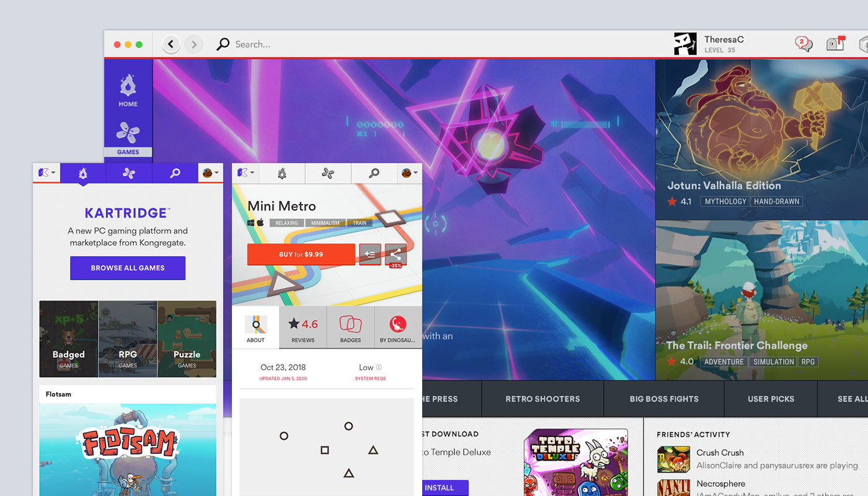
Task: Open The Trail: Frontier Challenge tile
Action: point(762,300)
